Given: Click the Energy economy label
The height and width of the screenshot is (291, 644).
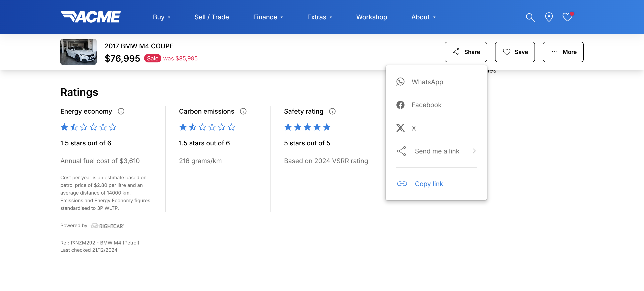Looking at the screenshot, I should click(x=86, y=111).
